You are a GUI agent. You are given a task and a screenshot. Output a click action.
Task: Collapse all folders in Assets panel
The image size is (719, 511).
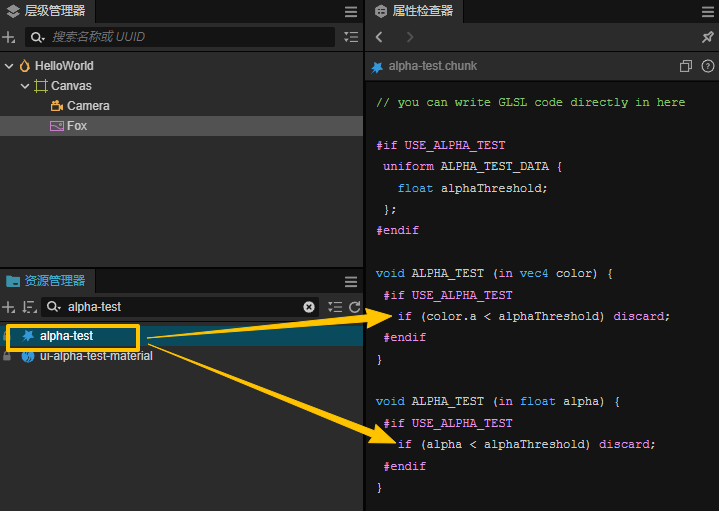[335, 307]
